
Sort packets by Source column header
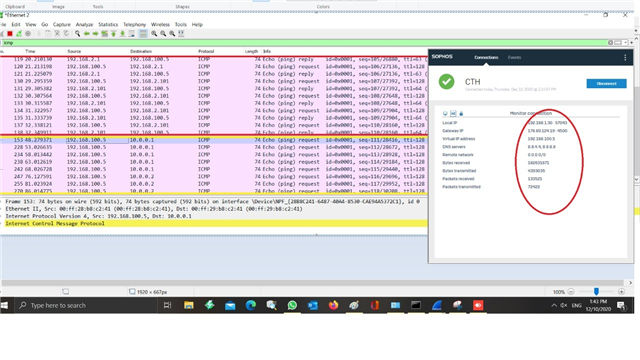[x=74, y=51]
